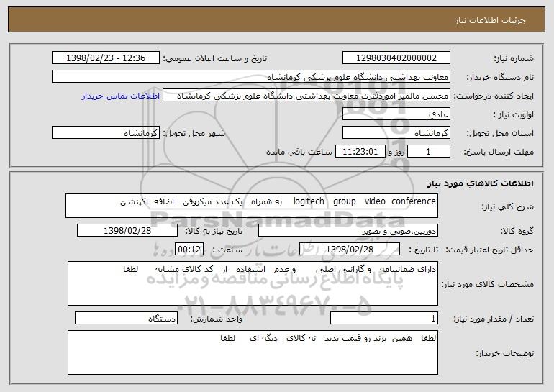
Task: Click the announcement date field 1398/02/23 - 12:36
Action: click(x=106, y=58)
